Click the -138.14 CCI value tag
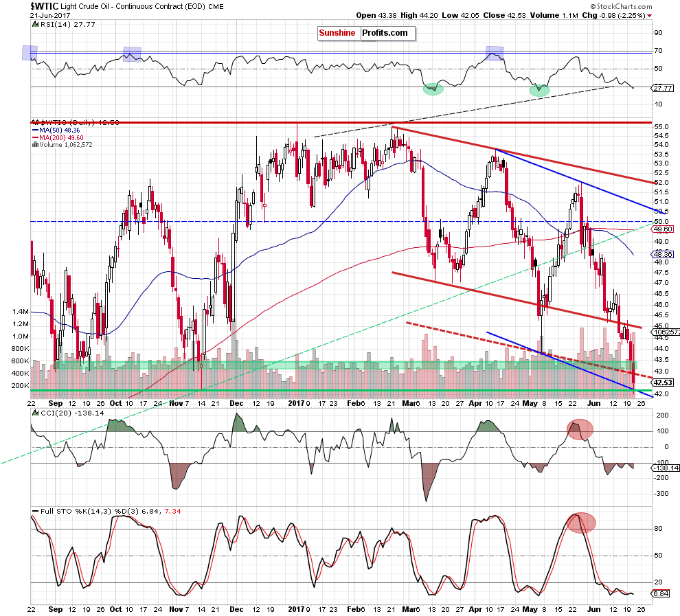 coord(666,468)
